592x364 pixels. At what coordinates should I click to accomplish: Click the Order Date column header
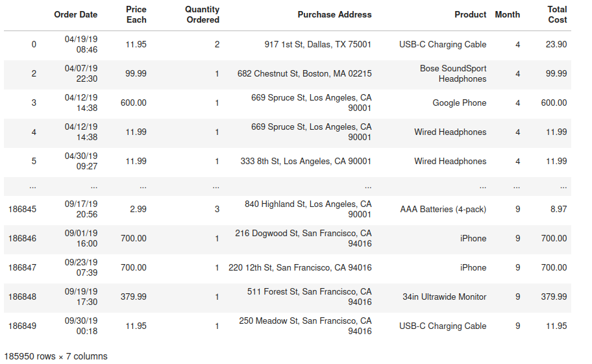(75, 14)
